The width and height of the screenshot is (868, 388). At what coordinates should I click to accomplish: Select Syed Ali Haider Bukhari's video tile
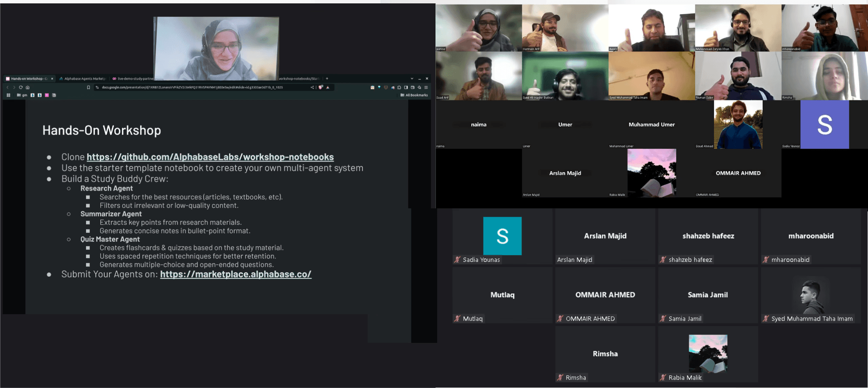click(x=565, y=76)
